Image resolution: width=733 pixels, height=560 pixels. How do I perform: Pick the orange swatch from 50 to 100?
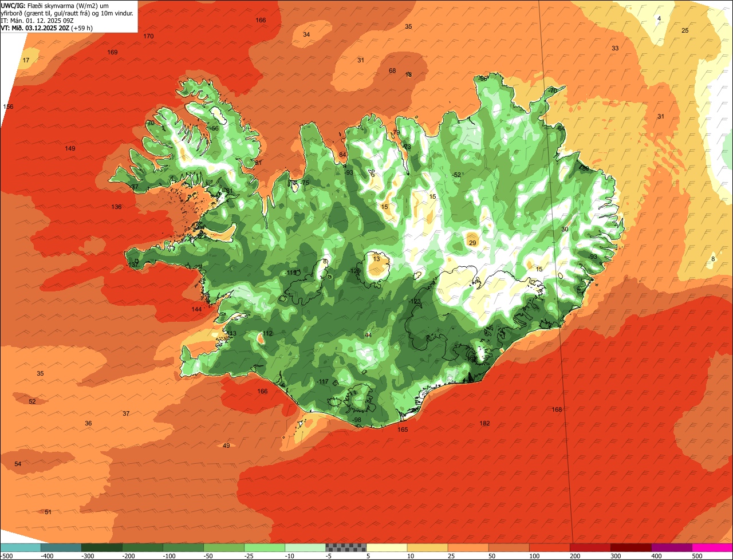coord(509,547)
